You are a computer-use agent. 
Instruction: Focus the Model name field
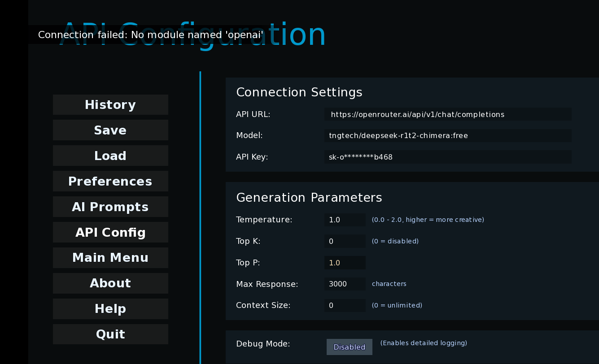(448, 135)
